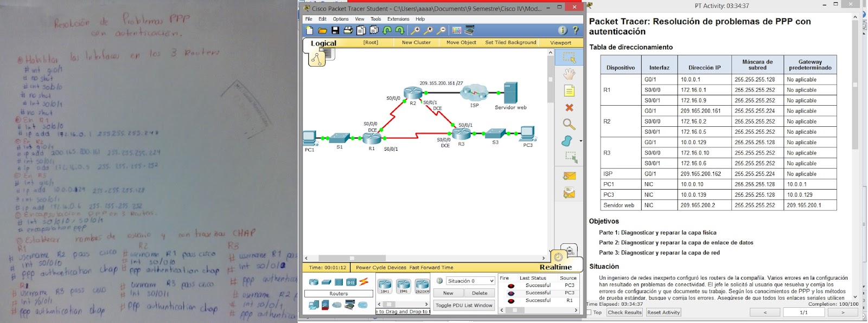This screenshot has width=868, height=323.
Task: Click the network information icon
Action: (563, 30)
